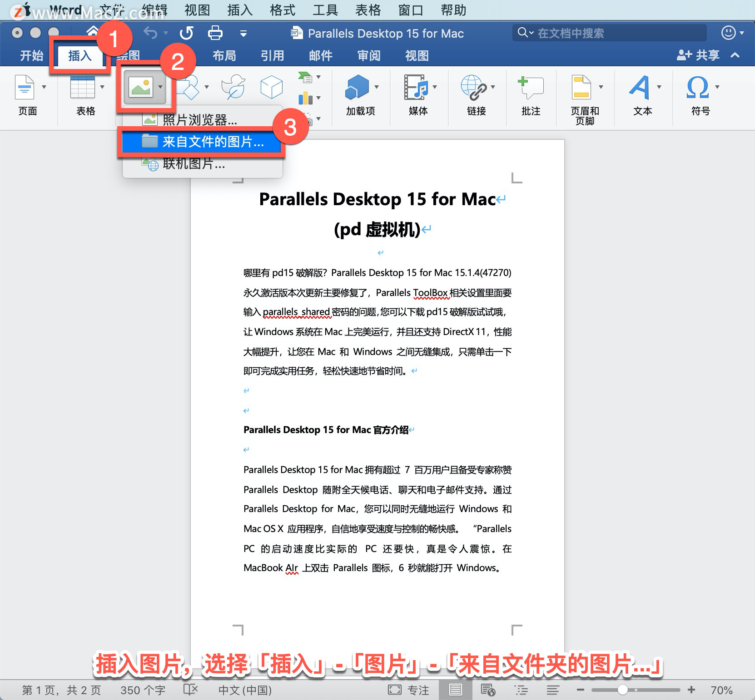Choose 来自文件的图片... menu entry
Screen dimensions: 755x700
202,142
